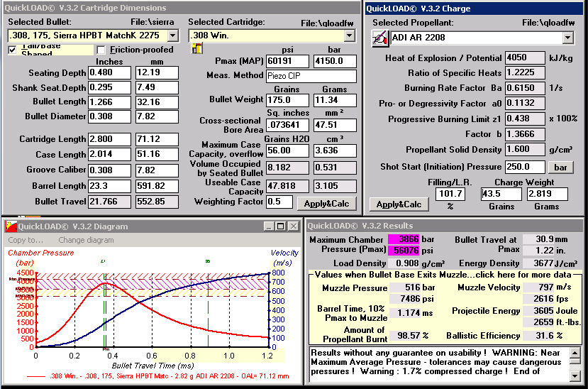Click the Charge Weight grains field
This screenshot has width=588, height=389.
(x=501, y=194)
